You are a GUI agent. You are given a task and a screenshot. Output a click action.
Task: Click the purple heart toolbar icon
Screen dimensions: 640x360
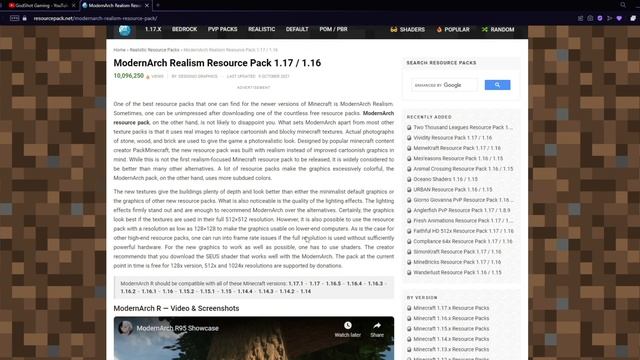click(x=619, y=18)
